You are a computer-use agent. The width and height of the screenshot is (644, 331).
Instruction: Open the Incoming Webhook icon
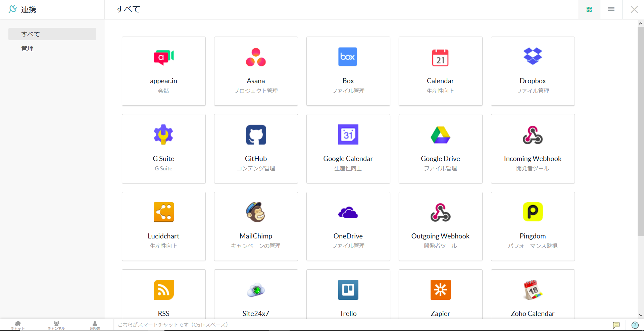pyautogui.click(x=533, y=135)
